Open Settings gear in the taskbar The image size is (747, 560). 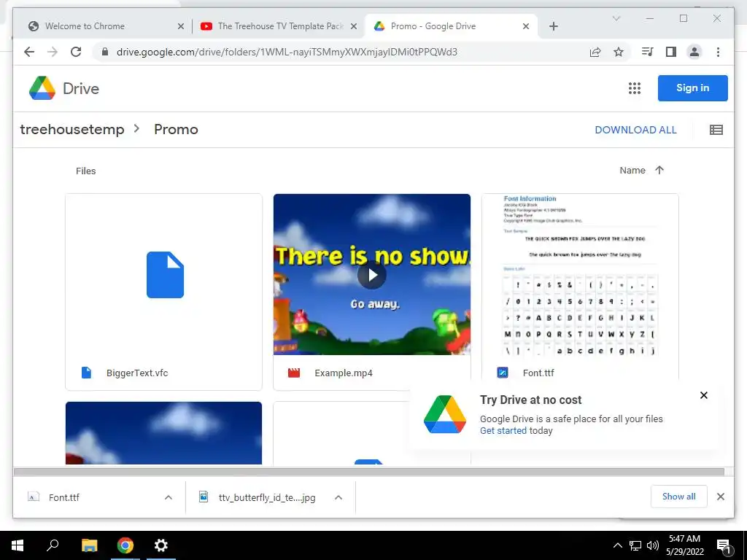tap(161, 545)
